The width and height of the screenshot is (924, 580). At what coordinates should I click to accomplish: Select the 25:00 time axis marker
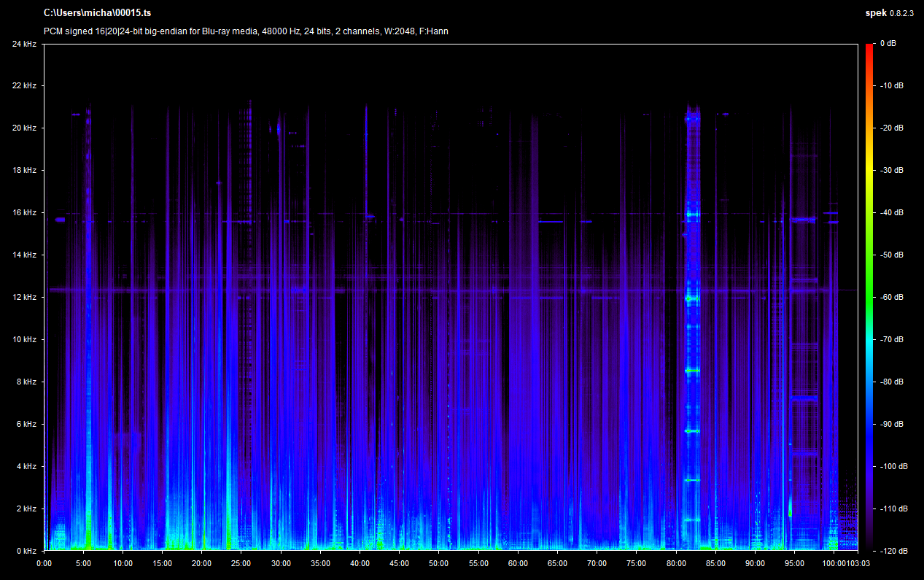[241, 563]
